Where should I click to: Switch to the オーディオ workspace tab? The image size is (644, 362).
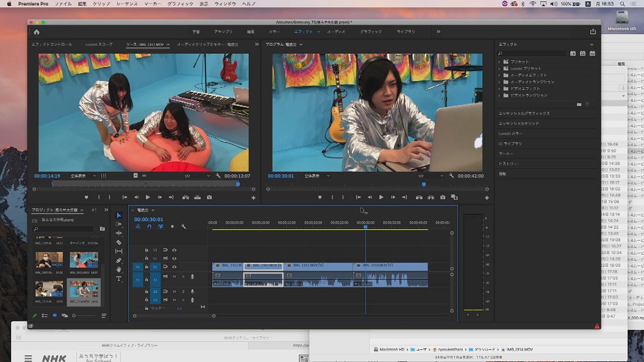[336, 32]
